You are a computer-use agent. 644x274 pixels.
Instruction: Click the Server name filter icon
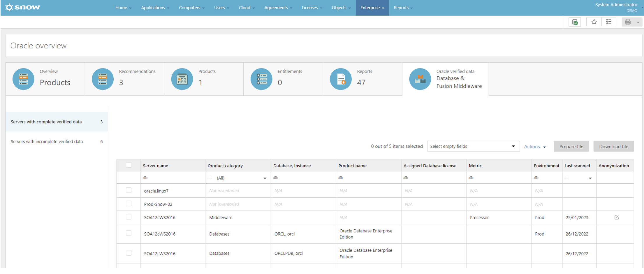(x=145, y=178)
